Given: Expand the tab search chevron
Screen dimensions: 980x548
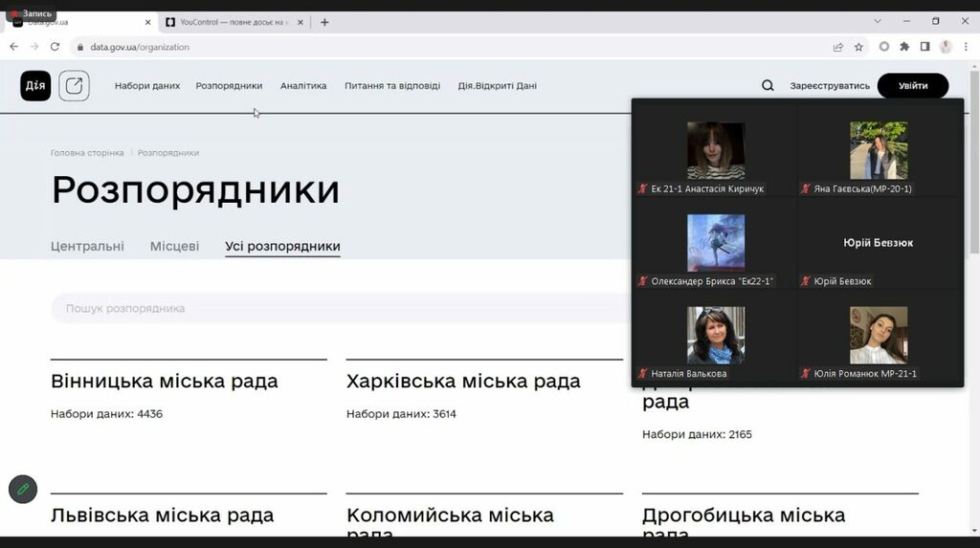Looking at the screenshot, I should pyautogui.click(x=878, y=21).
